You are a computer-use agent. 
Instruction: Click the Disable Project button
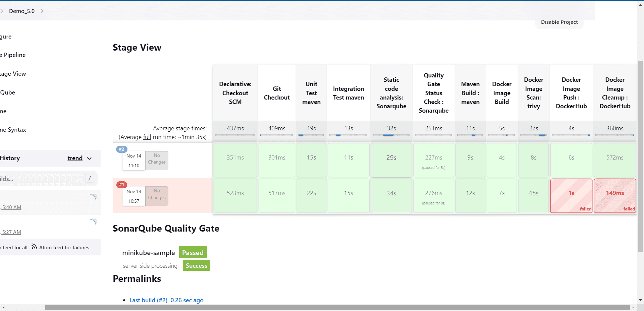pyautogui.click(x=559, y=22)
